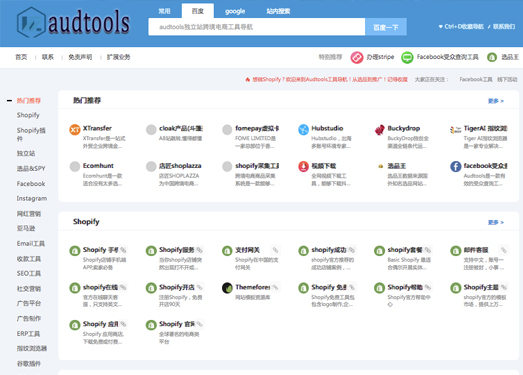523x375 pixels.
Task: Select 指纹浏览器 in the sidebar
Action: coord(32,348)
